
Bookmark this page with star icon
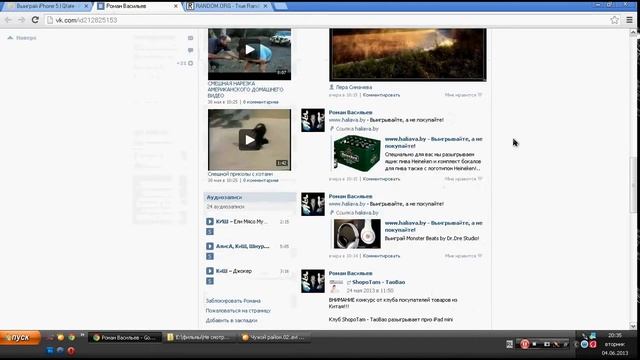click(614, 20)
